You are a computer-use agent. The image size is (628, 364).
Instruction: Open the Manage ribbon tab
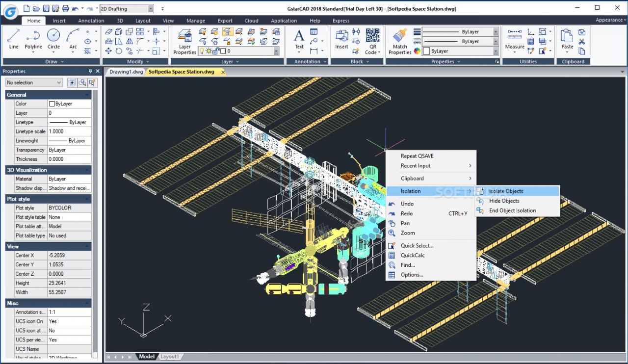(x=196, y=21)
